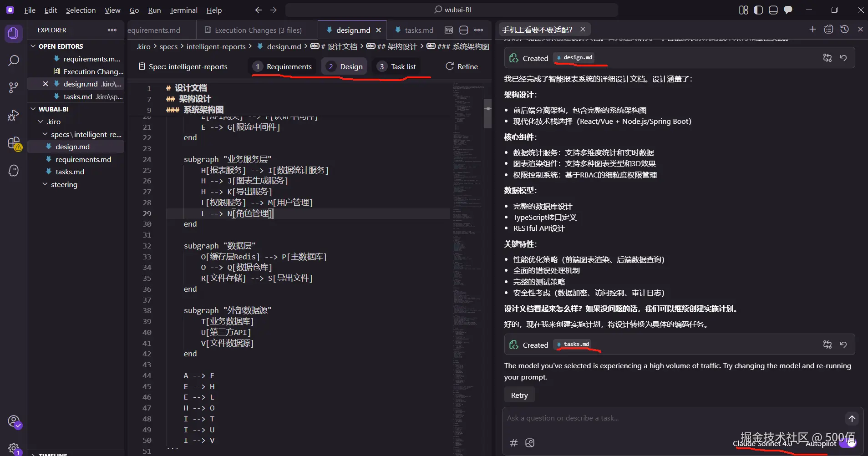The image size is (868, 456).
Task: Open the Accounts menu in activity bar
Action: (x=14, y=422)
